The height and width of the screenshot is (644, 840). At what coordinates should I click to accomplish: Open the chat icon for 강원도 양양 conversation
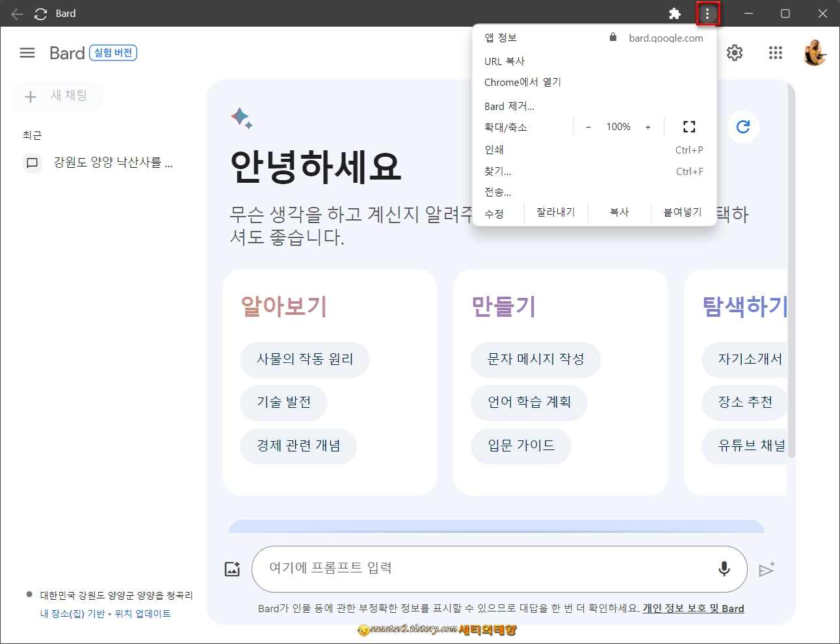(32, 163)
